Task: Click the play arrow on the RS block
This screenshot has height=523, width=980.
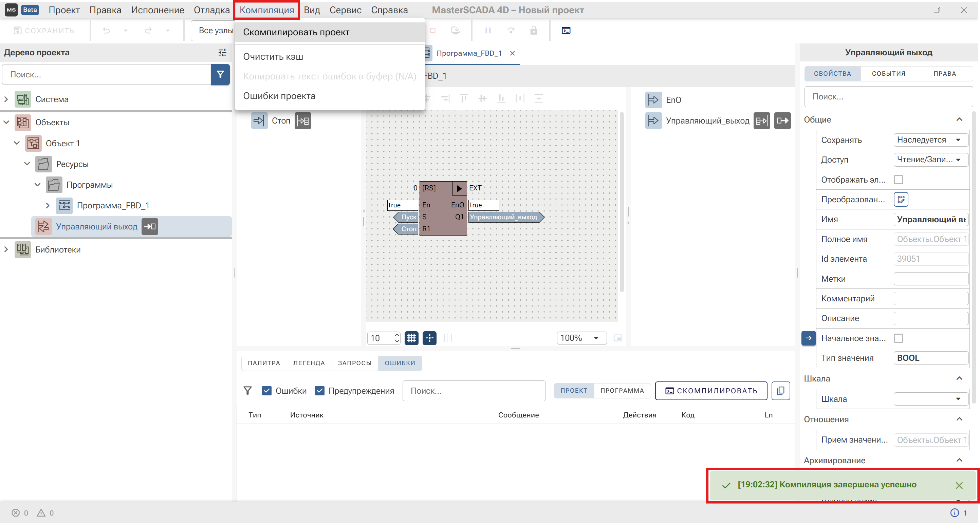Action: (x=459, y=188)
